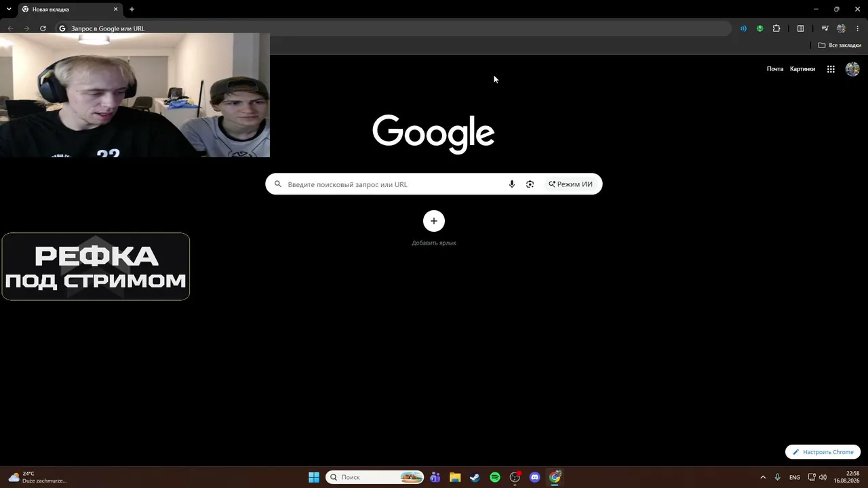Open a new tab with the plus button

132,9
